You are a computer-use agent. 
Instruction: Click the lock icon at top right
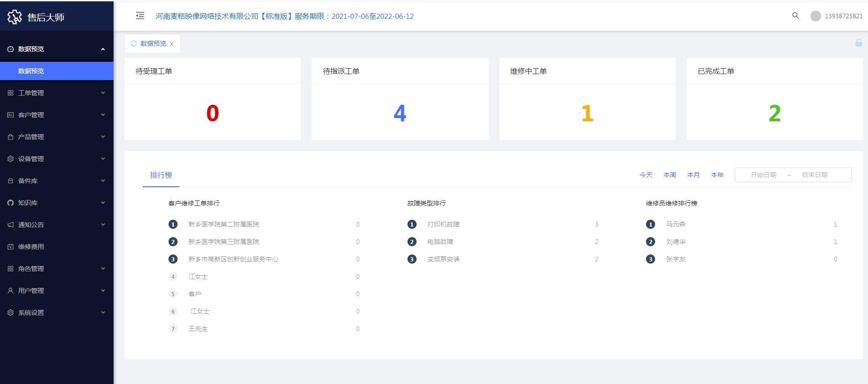[x=858, y=43]
